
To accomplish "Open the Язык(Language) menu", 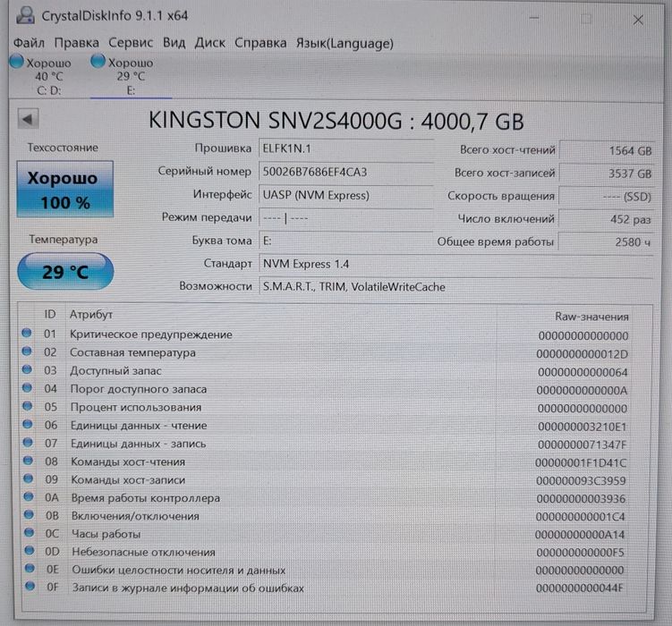I will (345, 43).
